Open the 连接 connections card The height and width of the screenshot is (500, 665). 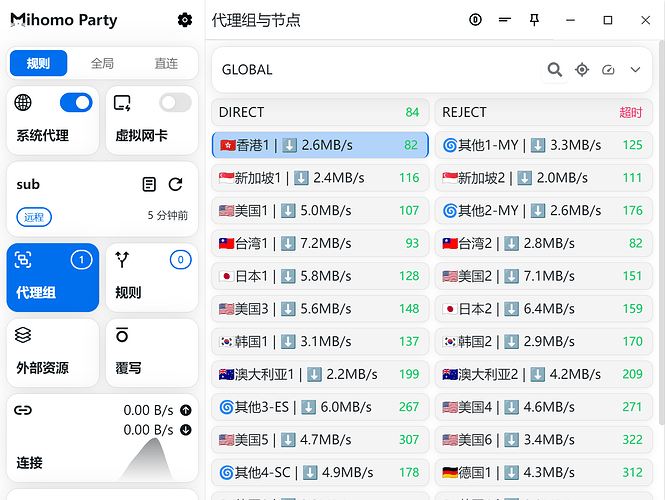pos(102,438)
